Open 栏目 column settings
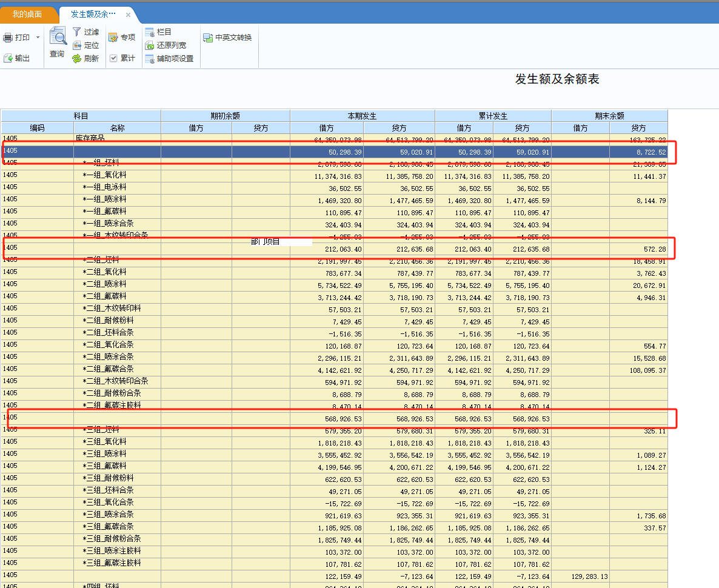 point(149,32)
